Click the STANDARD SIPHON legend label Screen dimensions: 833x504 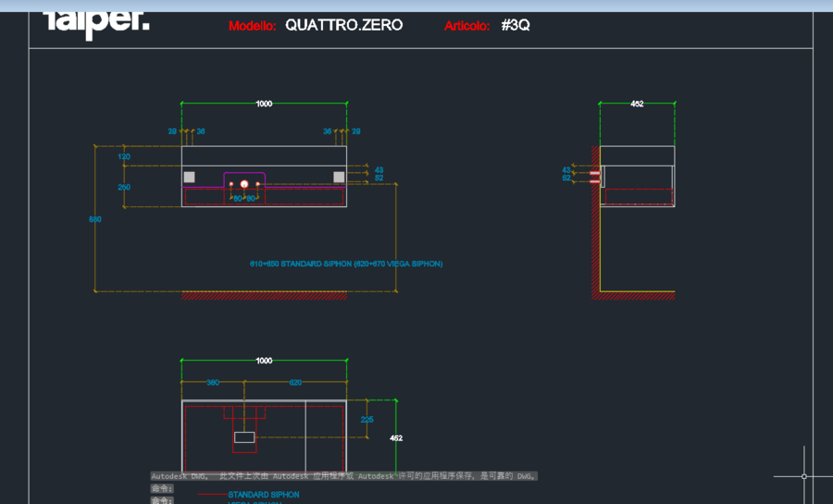pos(264,495)
